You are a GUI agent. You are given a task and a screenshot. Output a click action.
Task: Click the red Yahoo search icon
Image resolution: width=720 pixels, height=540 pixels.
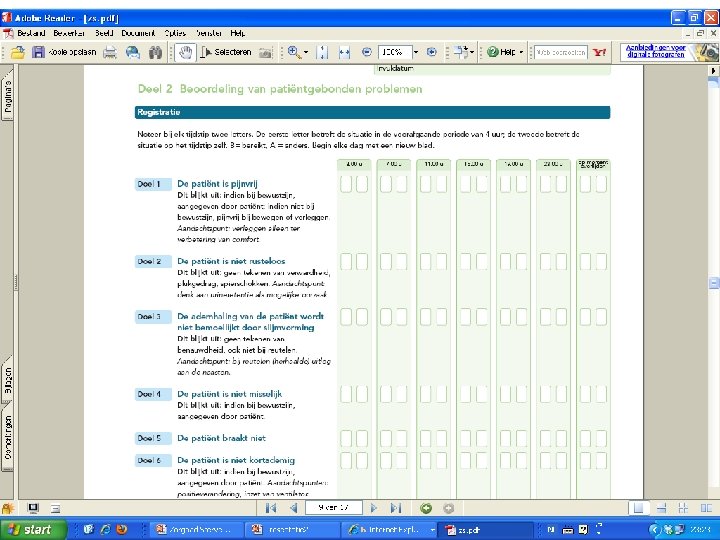tap(600, 52)
